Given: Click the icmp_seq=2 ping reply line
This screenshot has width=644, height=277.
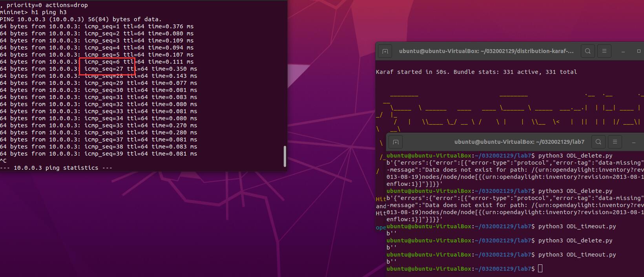Looking at the screenshot, I should click(97, 33).
